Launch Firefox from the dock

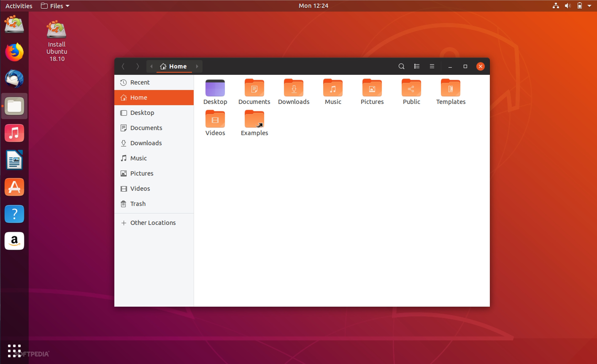pos(14,52)
